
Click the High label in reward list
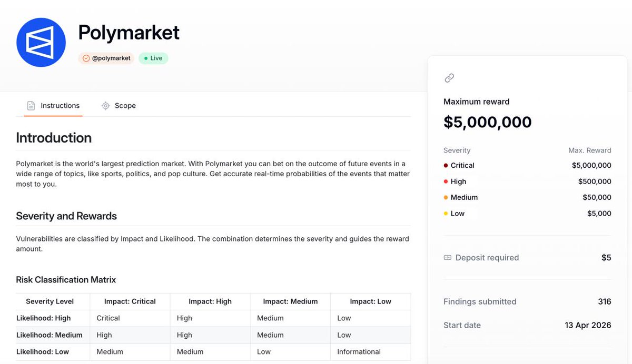pyautogui.click(x=458, y=181)
